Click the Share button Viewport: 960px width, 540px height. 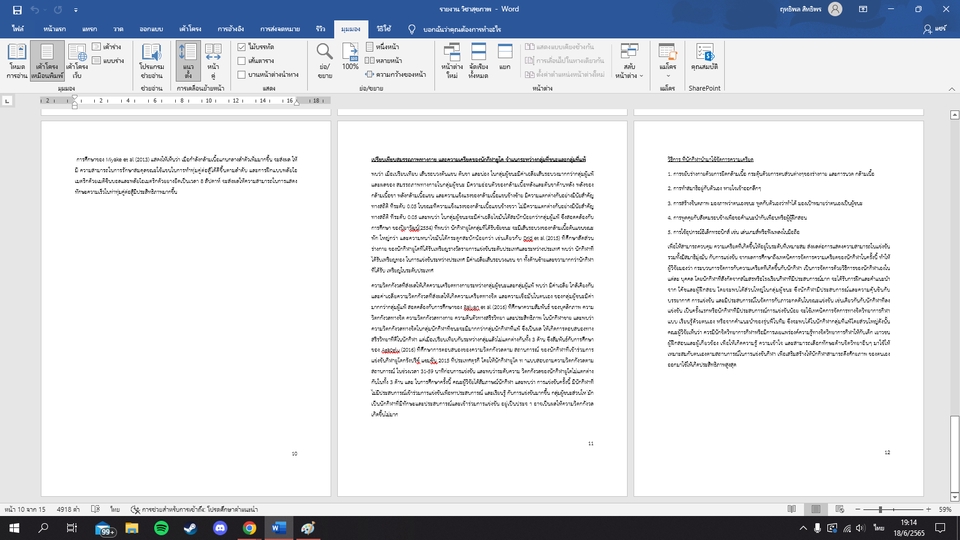[x=936, y=29]
